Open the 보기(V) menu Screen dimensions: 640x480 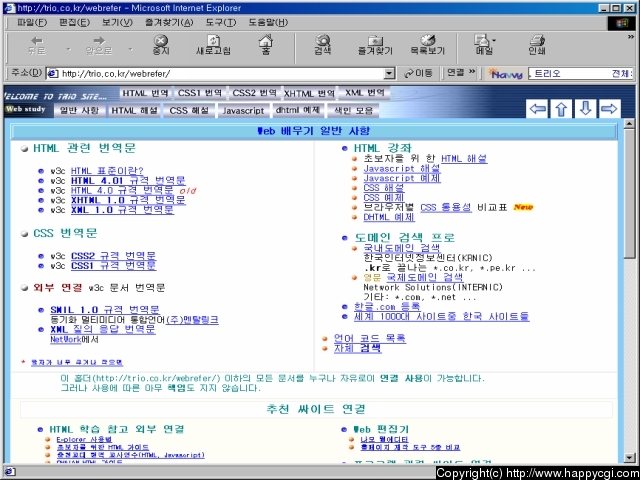(x=117, y=22)
